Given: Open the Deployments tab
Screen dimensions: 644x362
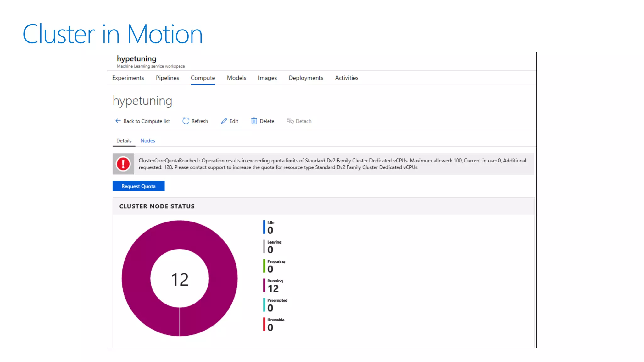Looking at the screenshot, I should click(306, 78).
